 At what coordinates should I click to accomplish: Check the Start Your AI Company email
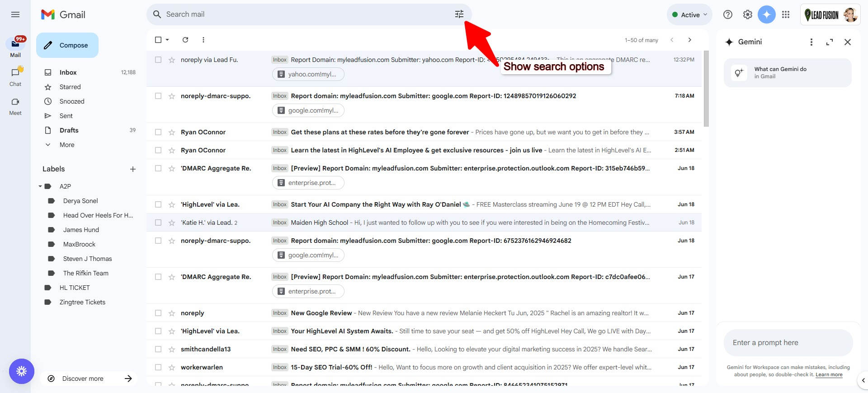click(x=158, y=204)
